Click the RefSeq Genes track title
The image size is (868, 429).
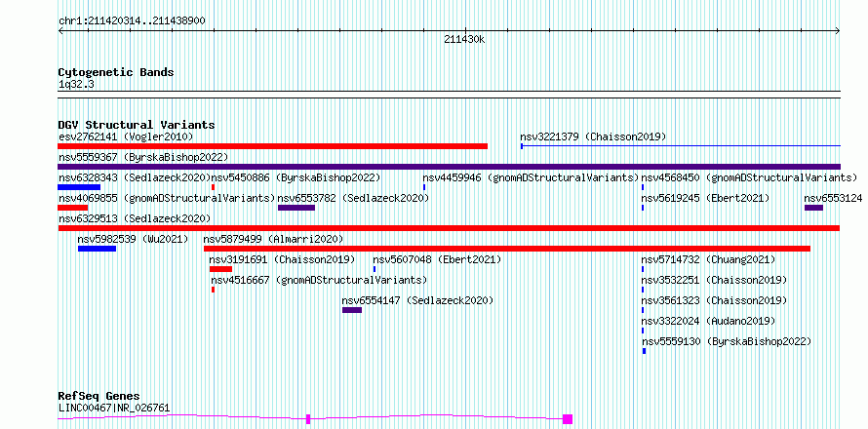pos(99,397)
